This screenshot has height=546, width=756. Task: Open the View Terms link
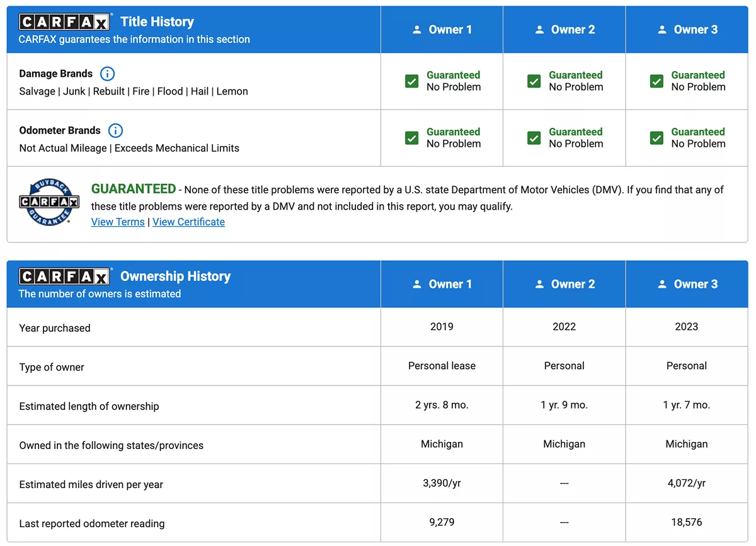(x=118, y=222)
